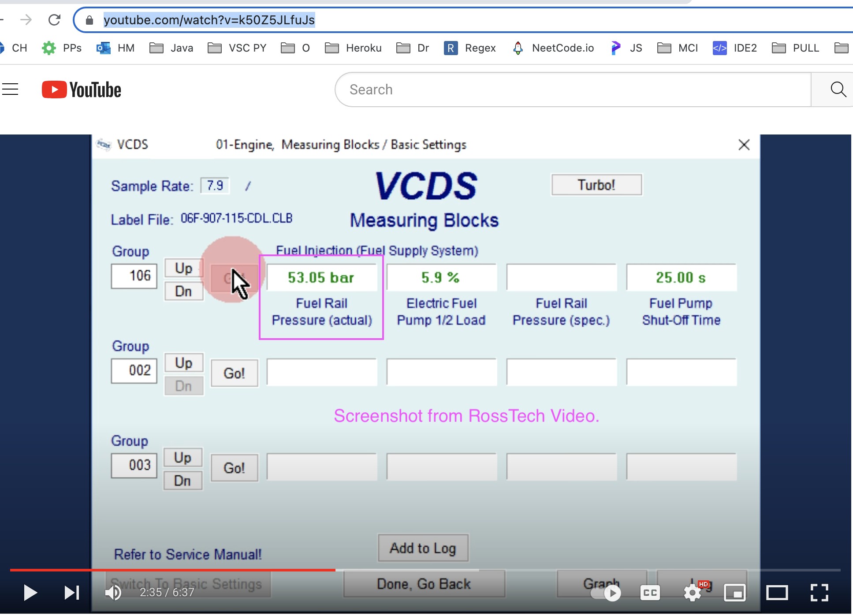
Task: Open the Dr bookmarks folder
Action: [x=413, y=48]
